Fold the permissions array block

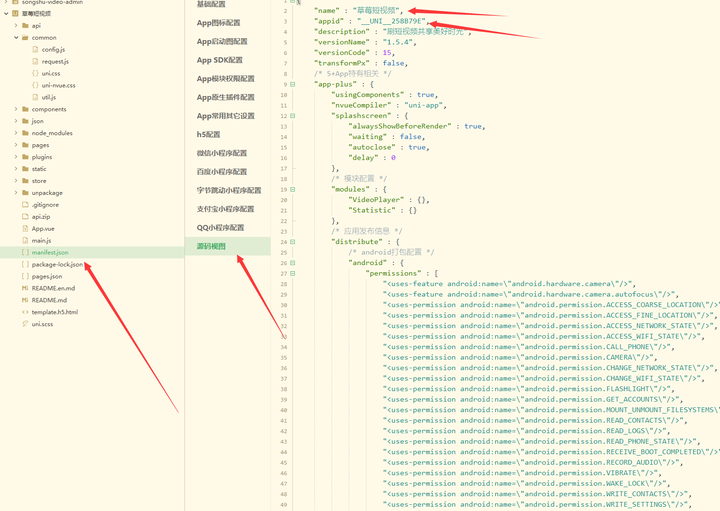pos(292,274)
